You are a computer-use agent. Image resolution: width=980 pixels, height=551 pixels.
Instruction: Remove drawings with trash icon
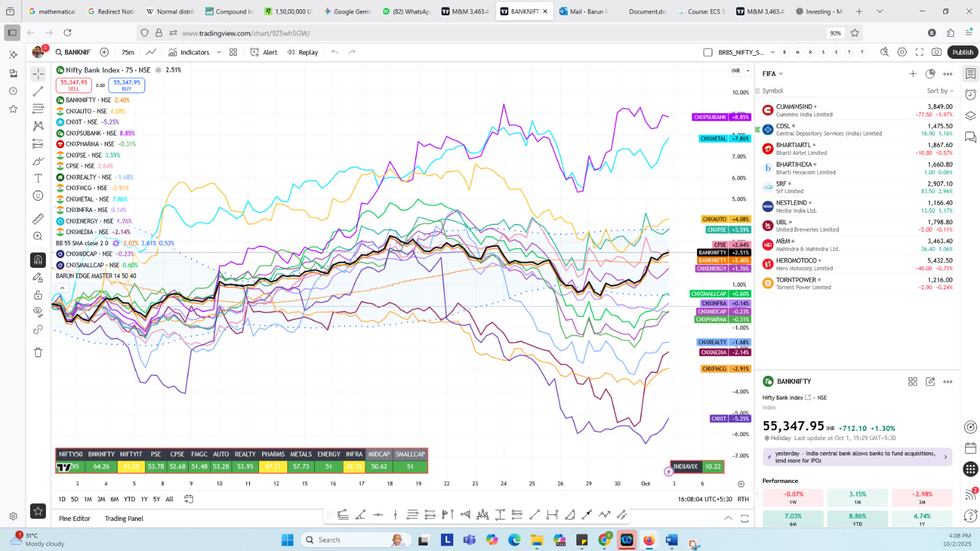(38, 352)
